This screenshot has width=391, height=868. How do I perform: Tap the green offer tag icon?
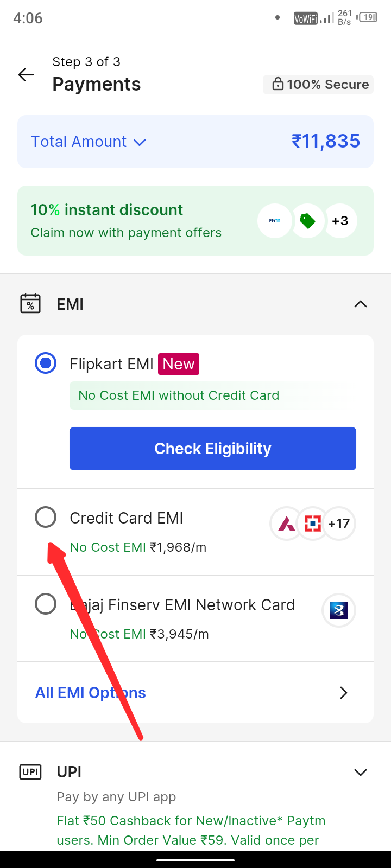[x=307, y=221]
